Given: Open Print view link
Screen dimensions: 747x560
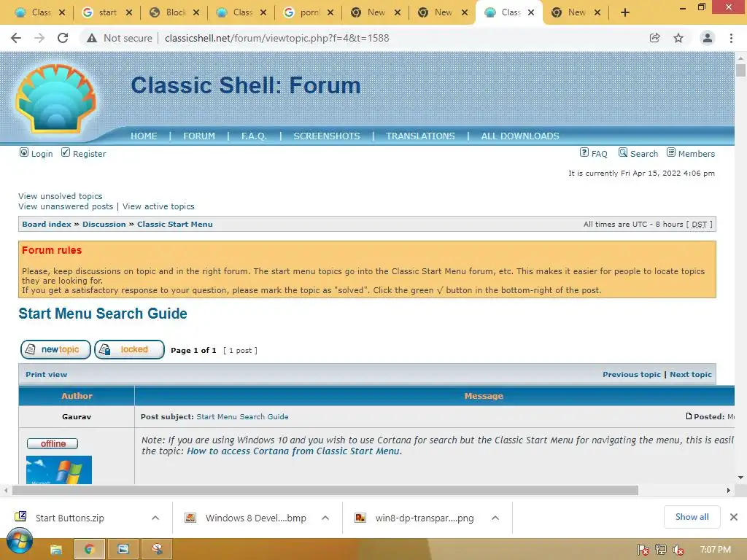Looking at the screenshot, I should click(46, 374).
